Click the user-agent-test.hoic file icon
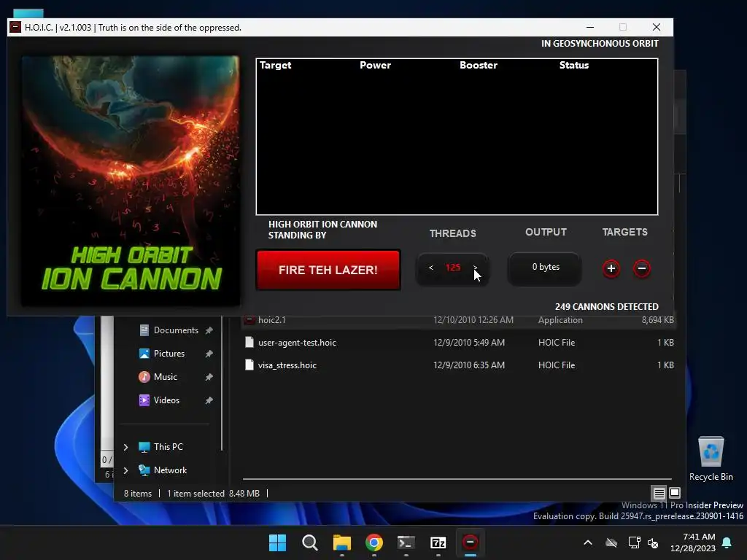Viewport: 747px width, 560px height. click(249, 342)
